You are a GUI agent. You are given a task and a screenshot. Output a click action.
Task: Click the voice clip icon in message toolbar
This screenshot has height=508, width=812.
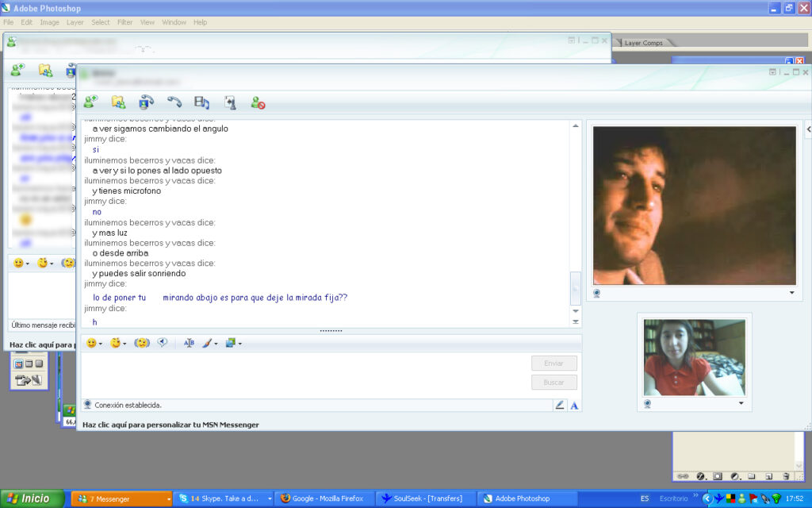point(163,343)
